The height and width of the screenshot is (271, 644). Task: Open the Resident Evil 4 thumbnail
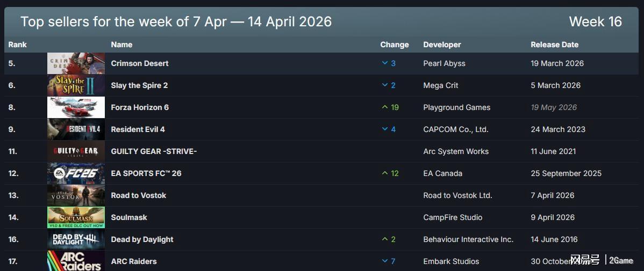[x=76, y=129]
